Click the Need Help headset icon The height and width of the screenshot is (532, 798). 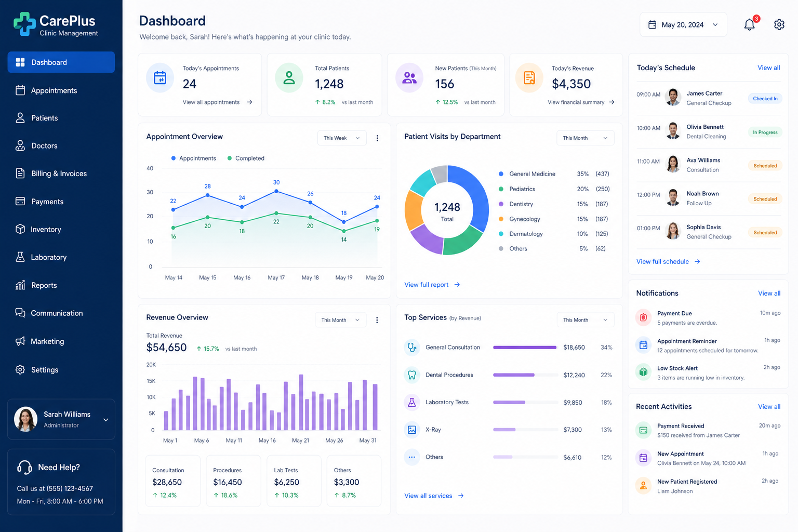pos(24,468)
